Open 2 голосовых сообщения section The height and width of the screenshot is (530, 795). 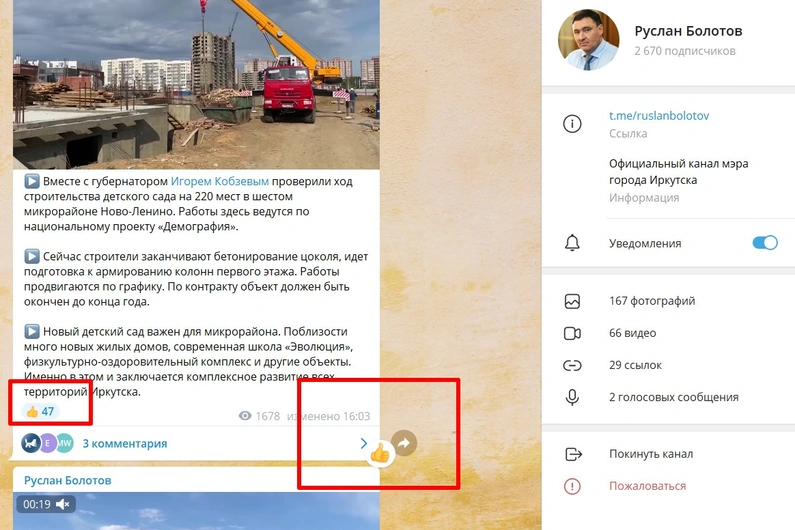pyautogui.click(x=673, y=397)
